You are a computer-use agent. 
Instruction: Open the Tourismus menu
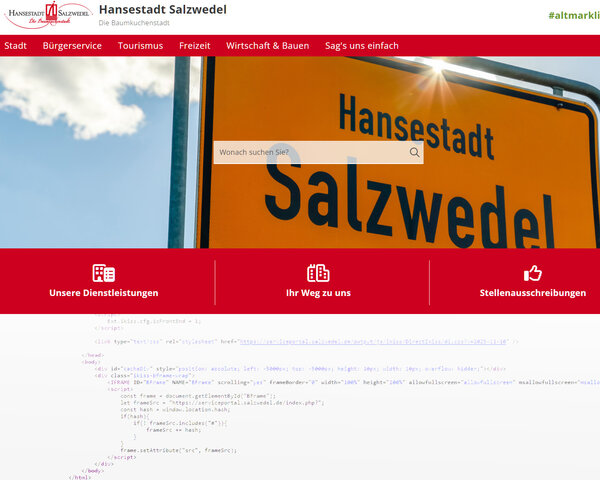[140, 46]
